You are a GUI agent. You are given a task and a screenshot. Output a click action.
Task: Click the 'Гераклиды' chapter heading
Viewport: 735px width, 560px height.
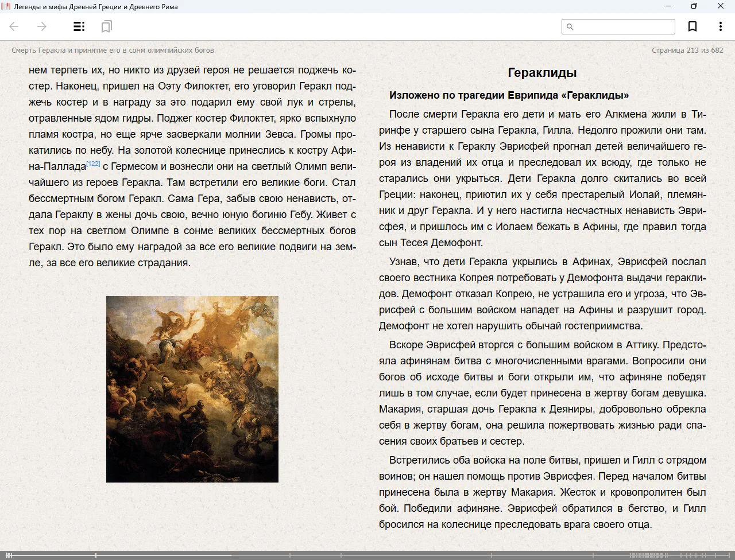point(542,73)
